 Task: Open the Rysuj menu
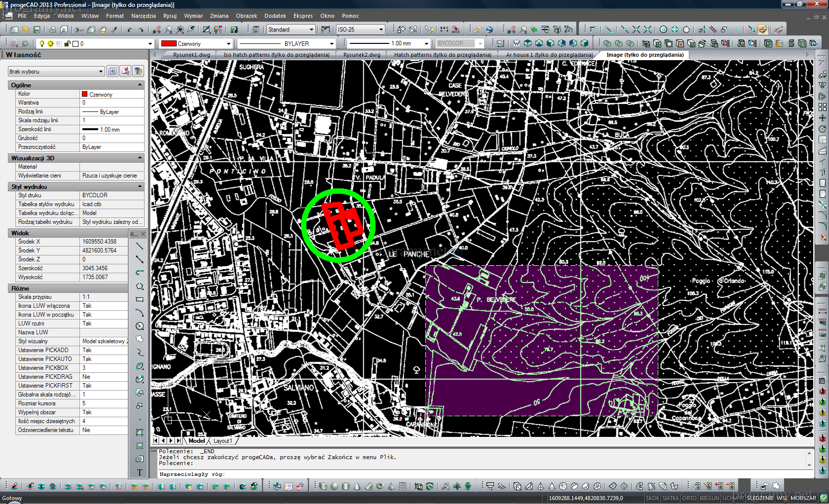point(170,16)
